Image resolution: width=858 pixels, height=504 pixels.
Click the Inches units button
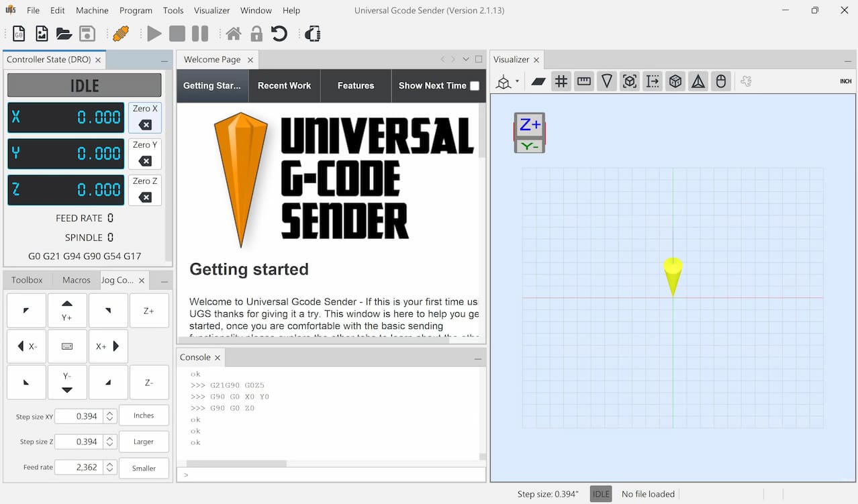[144, 415]
